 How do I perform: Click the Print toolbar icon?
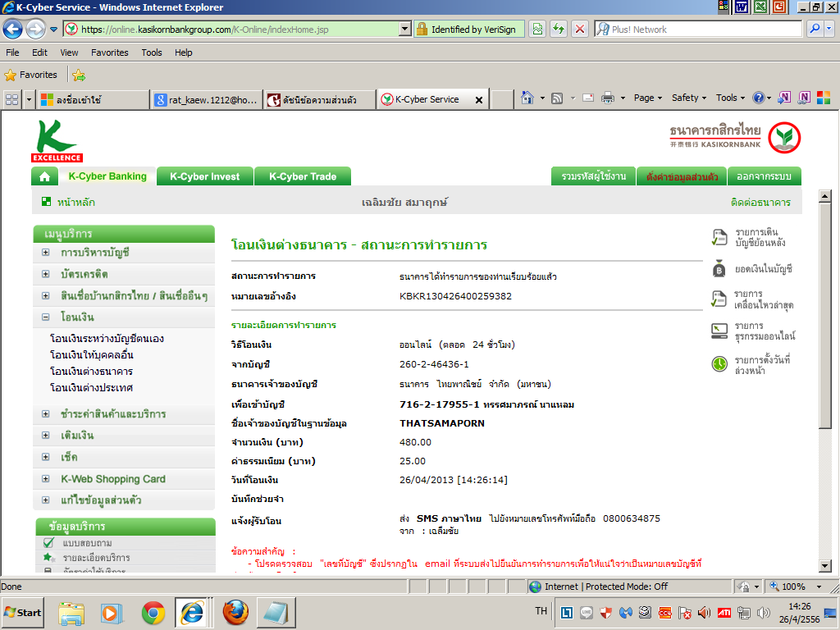click(608, 98)
